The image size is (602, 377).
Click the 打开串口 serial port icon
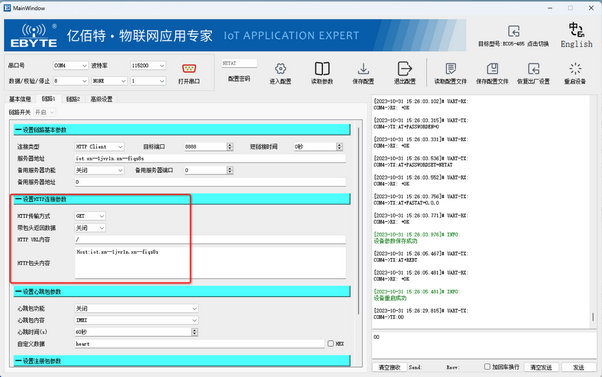point(189,69)
